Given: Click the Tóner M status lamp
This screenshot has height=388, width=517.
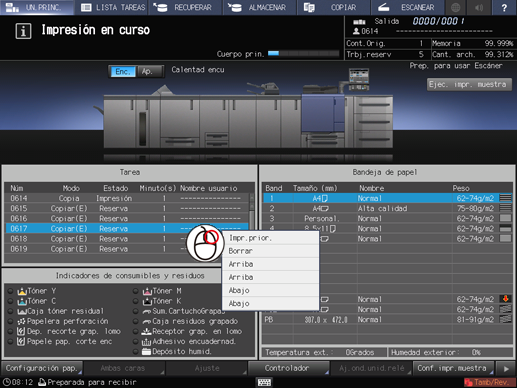Looking at the screenshot, I should [135, 291].
